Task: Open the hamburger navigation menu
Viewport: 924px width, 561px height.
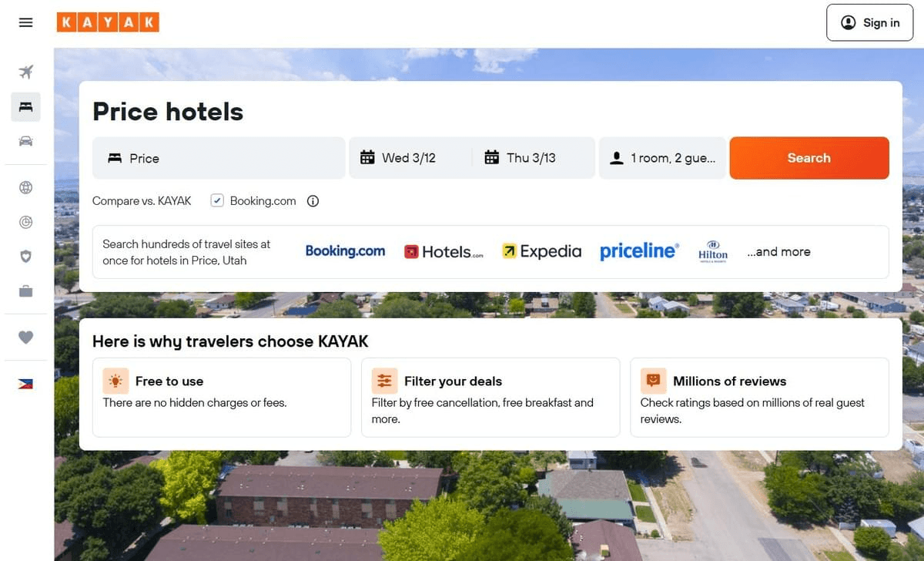Action: 25,22
